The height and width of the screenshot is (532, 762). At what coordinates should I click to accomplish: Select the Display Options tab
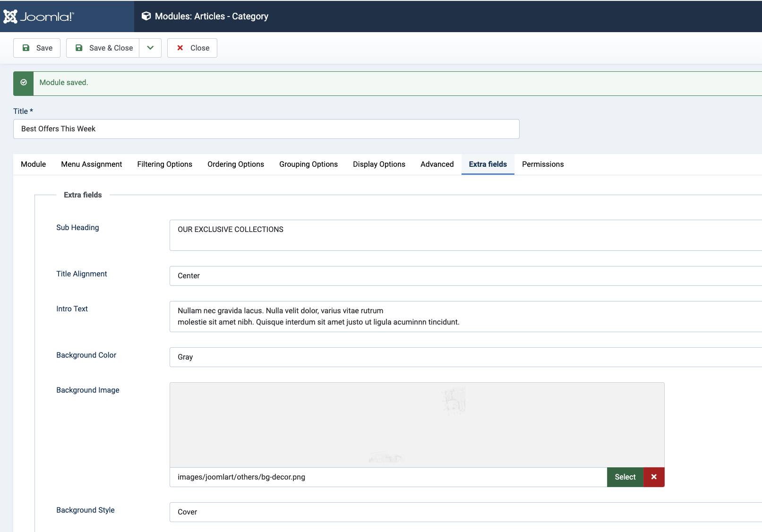pyautogui.click(x=379, y=164)
